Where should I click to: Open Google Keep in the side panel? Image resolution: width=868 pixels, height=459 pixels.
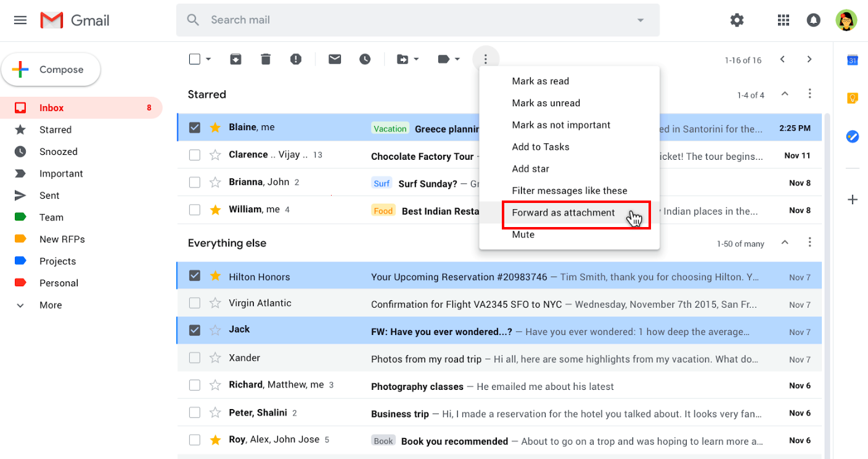(x=852, y=97)
